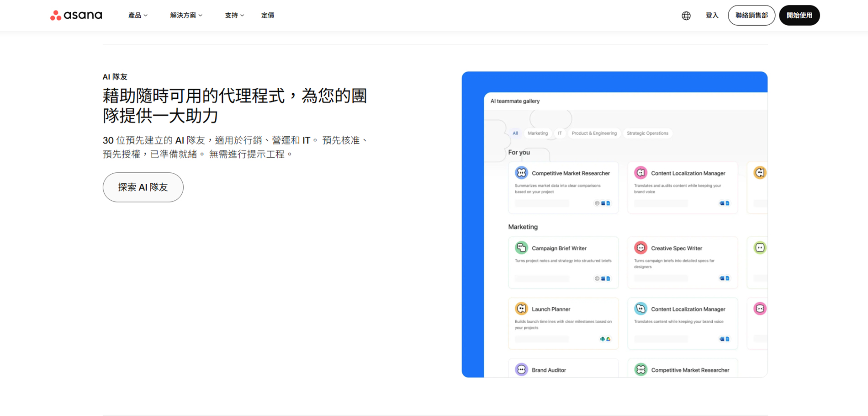Open the Launch Planner card

[563, 324]
